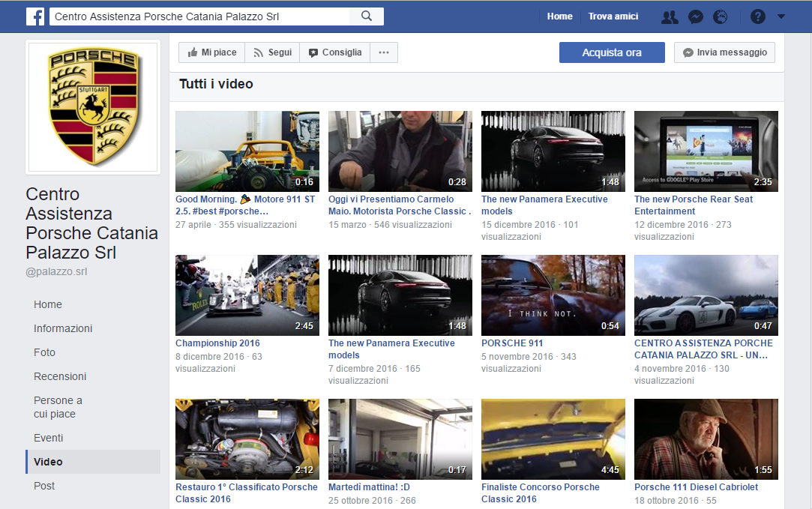
Task: Open the CENTRO ASSISTENZA PORCHE CATANIA title link
Action: 703,349
